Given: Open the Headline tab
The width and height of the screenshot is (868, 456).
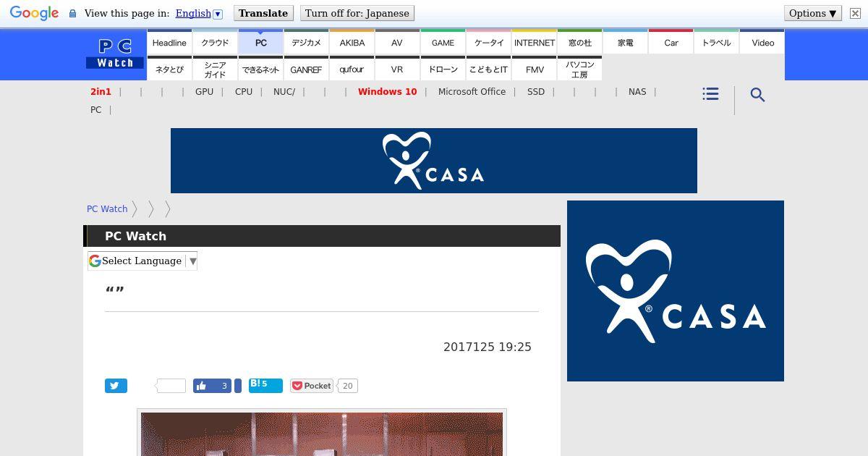Looking at the screenshot, I should pos(169,42).
